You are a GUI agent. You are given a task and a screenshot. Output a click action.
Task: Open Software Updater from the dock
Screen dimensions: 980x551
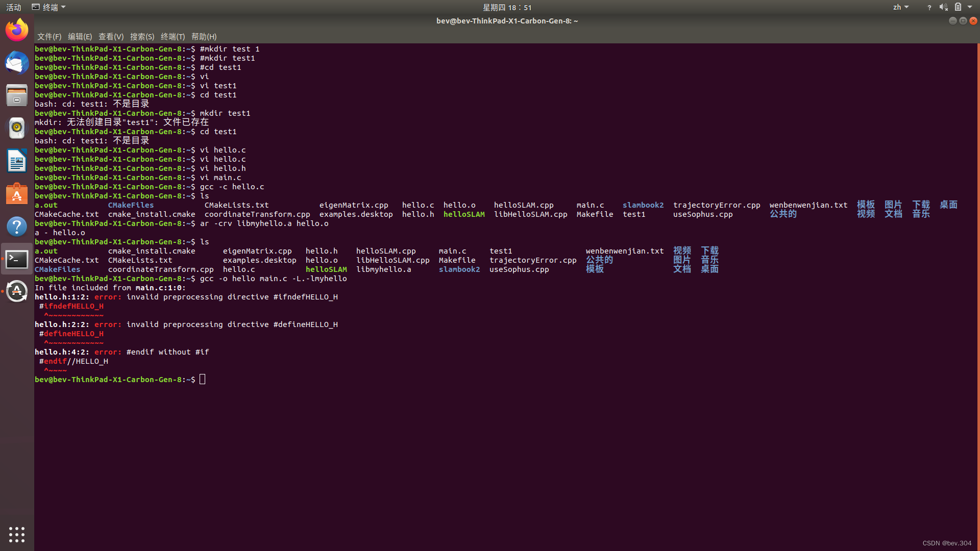pyautogui.click(x=17, y=292)
